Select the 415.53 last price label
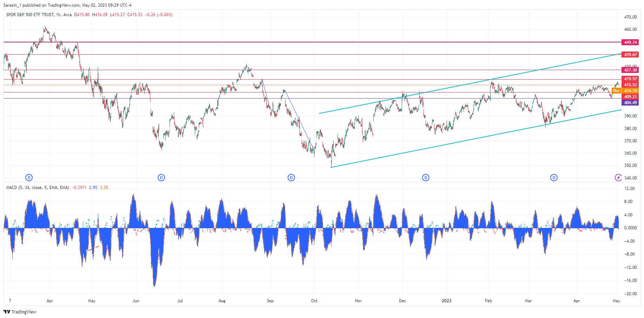Viewport: 644px width, 318px height. click(630, 85)
